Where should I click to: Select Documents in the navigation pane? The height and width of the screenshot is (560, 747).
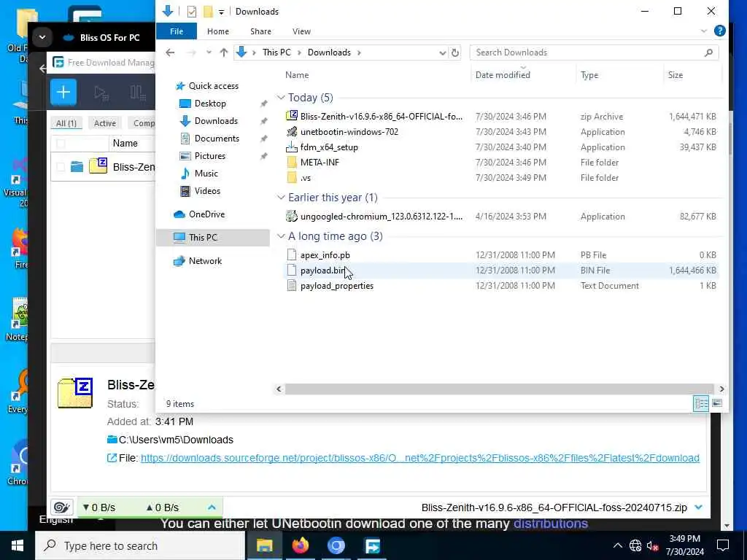217,139
